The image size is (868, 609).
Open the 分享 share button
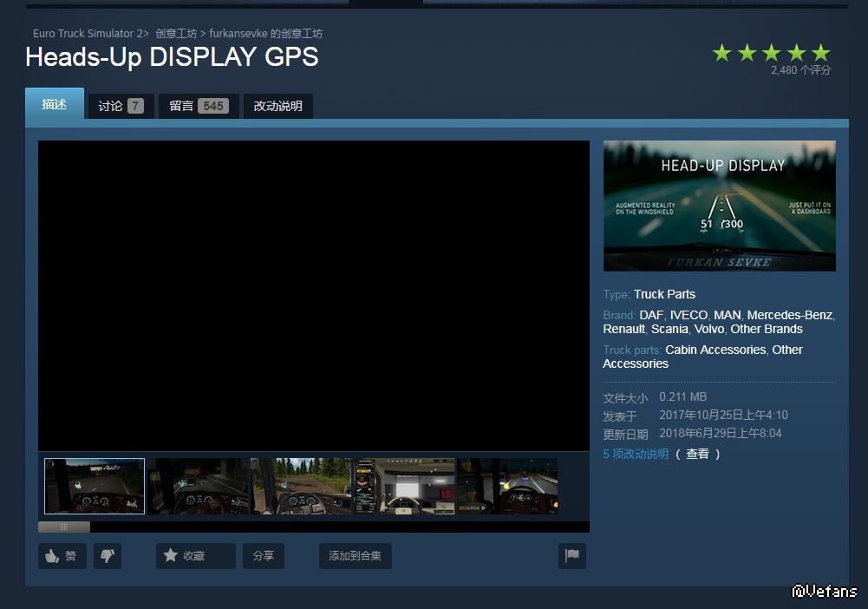click(264, 555)
